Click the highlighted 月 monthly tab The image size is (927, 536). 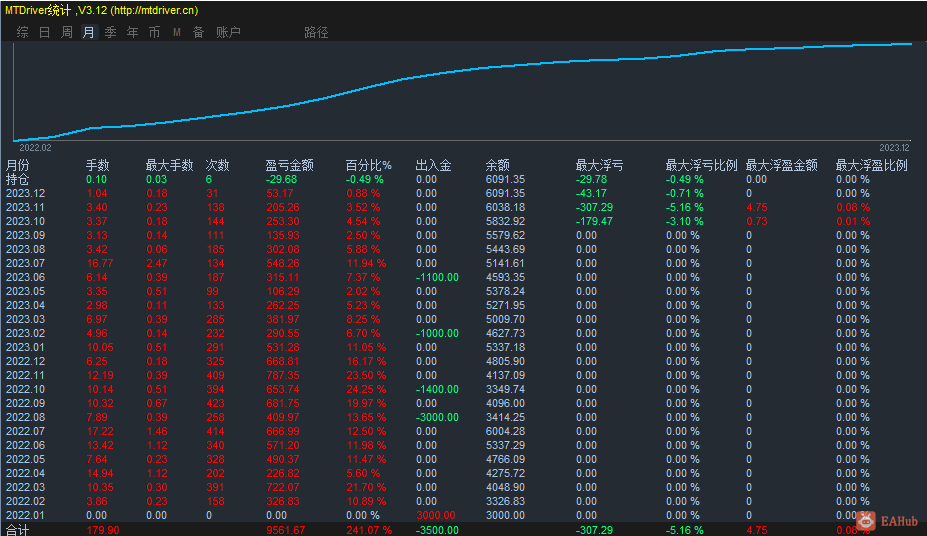88,32
